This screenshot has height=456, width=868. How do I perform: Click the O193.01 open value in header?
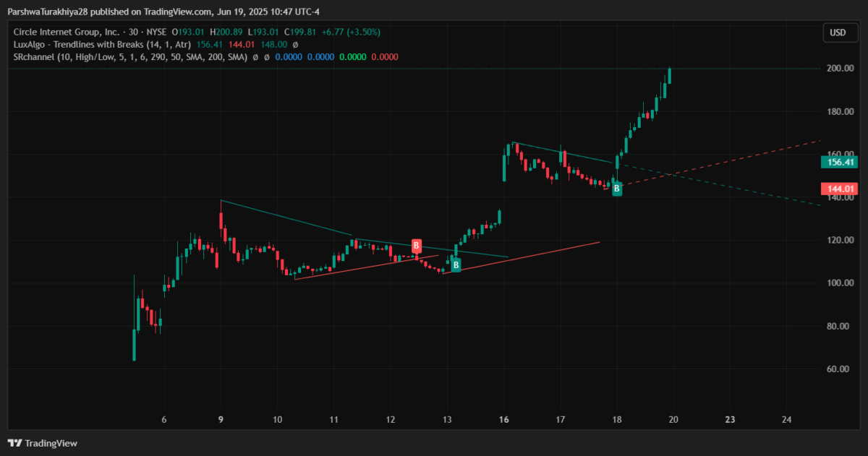point(187,32)
